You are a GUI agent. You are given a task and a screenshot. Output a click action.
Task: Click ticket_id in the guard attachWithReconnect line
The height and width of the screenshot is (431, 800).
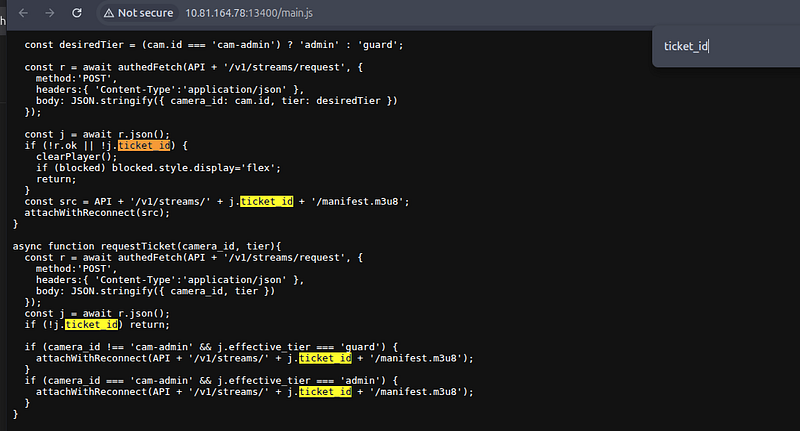pyautogui.click(x=325, y=358)
